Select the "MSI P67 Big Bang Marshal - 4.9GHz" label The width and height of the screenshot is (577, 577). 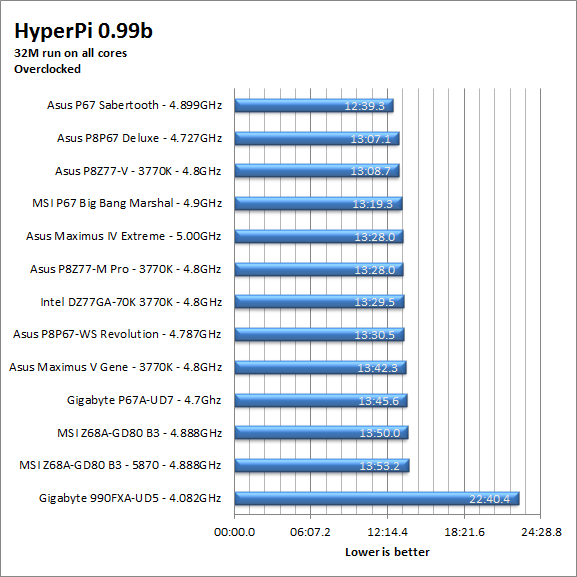pyautogui.click(x=127, y=203)
